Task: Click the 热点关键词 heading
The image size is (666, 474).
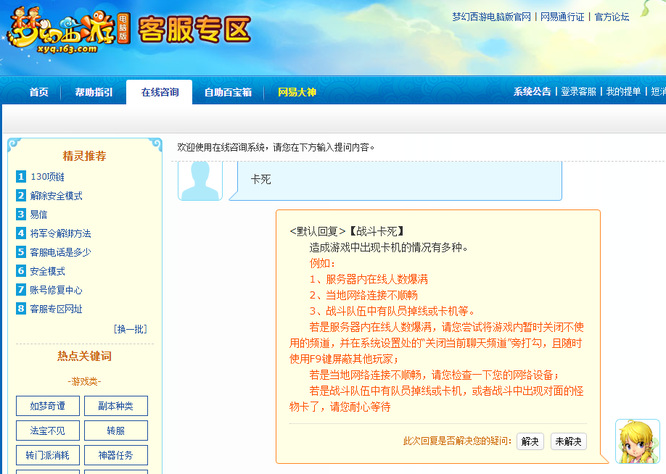Action: [85, 356]
